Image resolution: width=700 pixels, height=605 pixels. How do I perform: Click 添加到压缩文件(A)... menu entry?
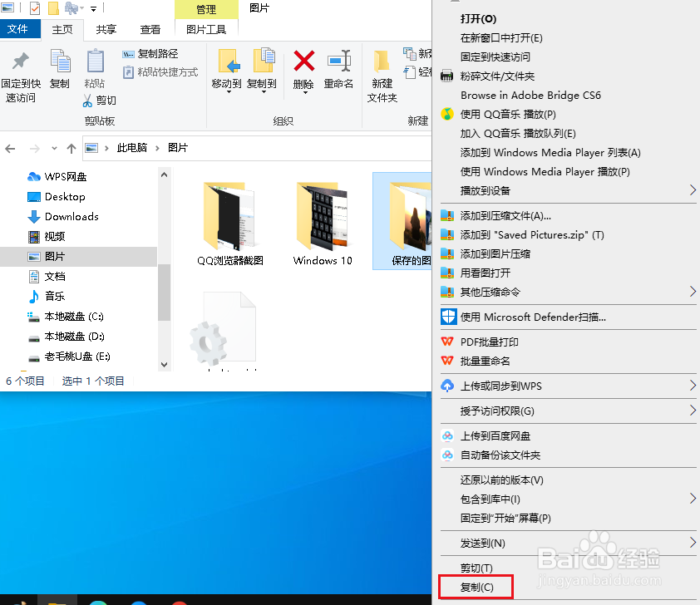[505, 216]
